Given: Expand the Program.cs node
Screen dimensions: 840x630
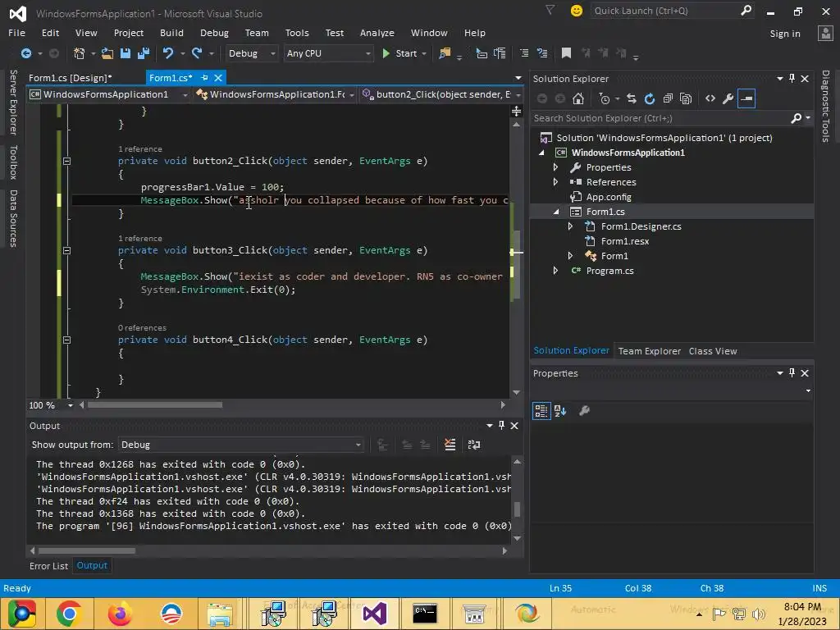Looking at the screenshot, I should (555, 271).
